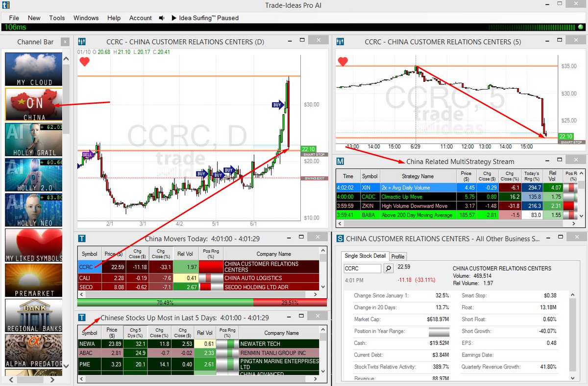Select the China channel thumbnail
Screen dimensions: 588x386
coord(34,104)
